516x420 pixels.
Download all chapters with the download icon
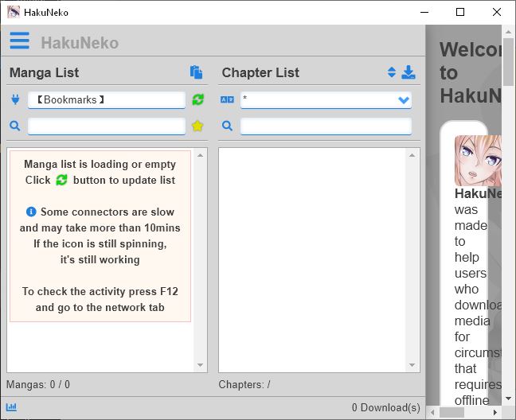coord(408,72)
